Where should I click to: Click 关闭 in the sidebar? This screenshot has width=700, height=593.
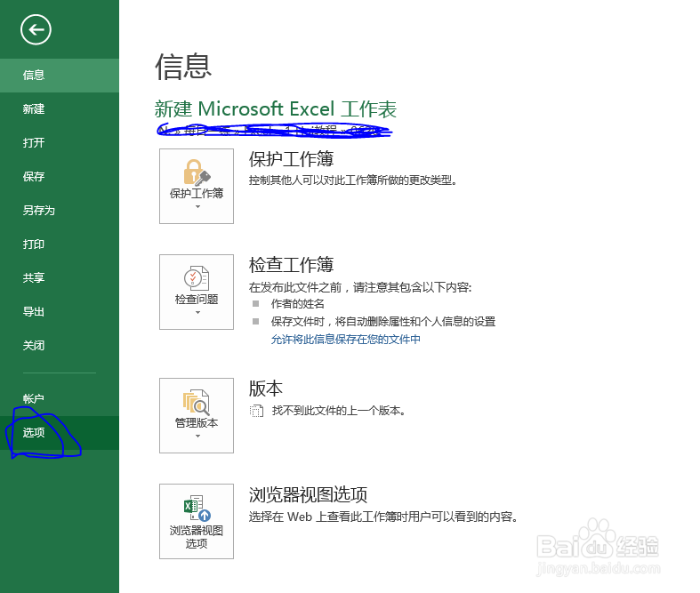(x=60, y=345)
